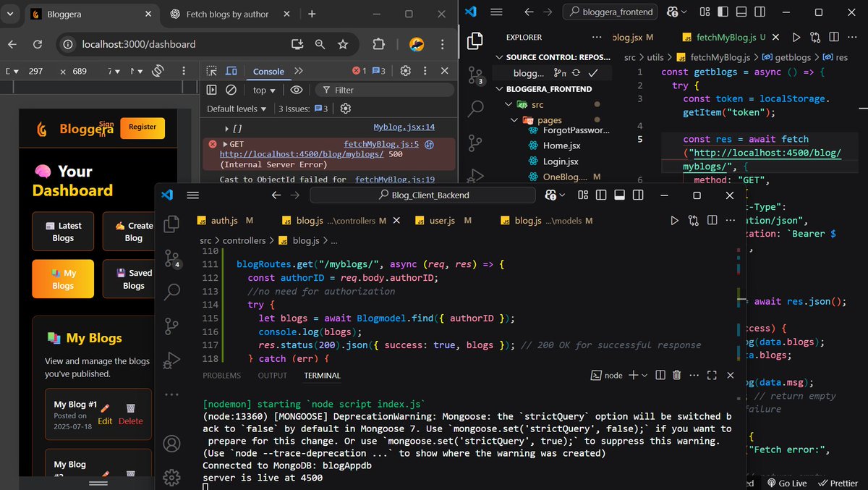
Task: Switch to blog.js models editor tab
Action: tap(548, 221)
